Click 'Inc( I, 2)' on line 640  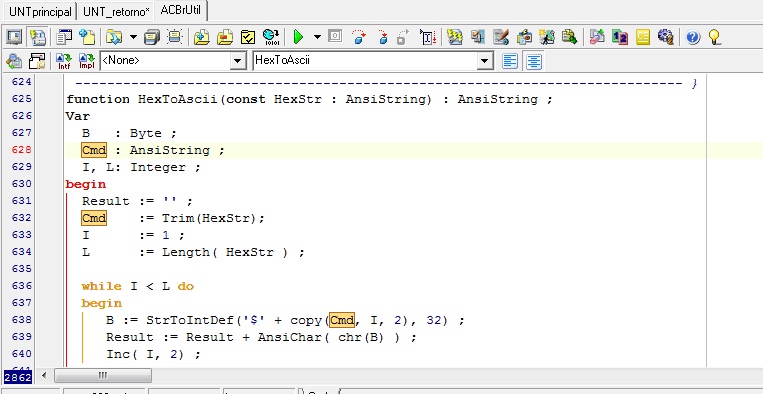(x=145, y=355)
